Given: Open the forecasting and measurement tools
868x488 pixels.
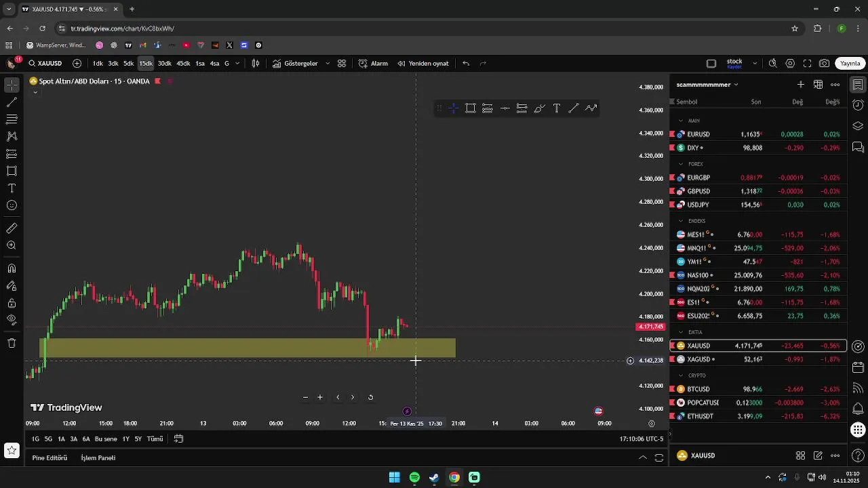Looking at the screenshot, I should [12, 154].
